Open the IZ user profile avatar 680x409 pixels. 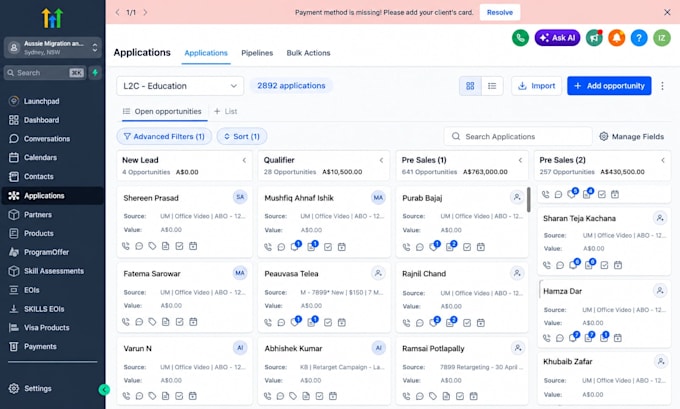(662, 38)
